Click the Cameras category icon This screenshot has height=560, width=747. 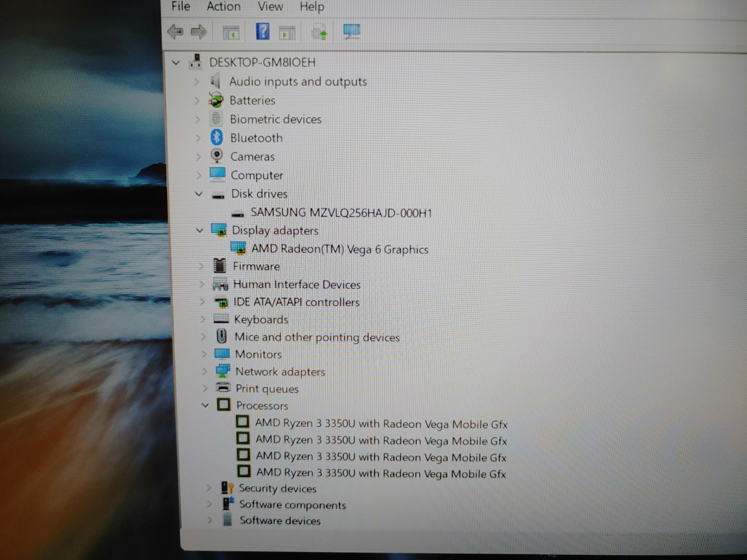[217, 156]
